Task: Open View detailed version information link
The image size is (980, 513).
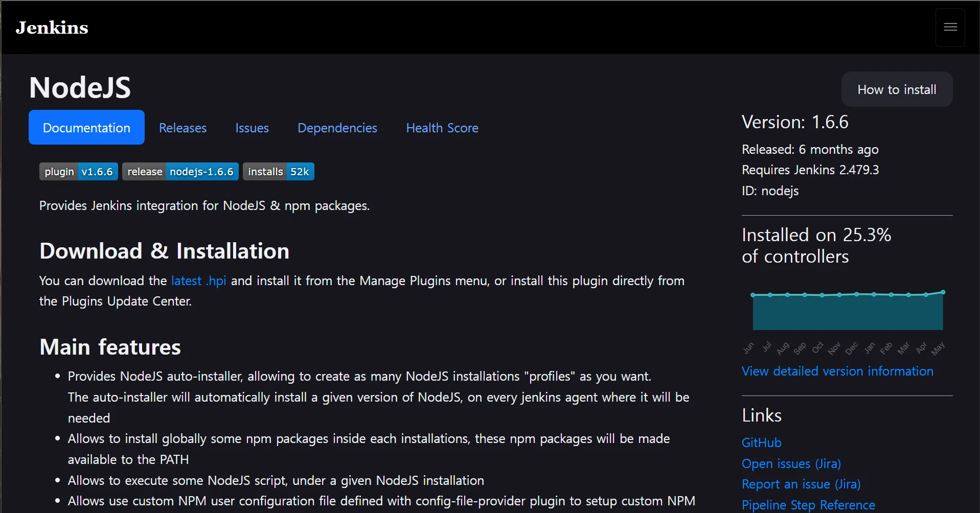Action: coord(837,371)
